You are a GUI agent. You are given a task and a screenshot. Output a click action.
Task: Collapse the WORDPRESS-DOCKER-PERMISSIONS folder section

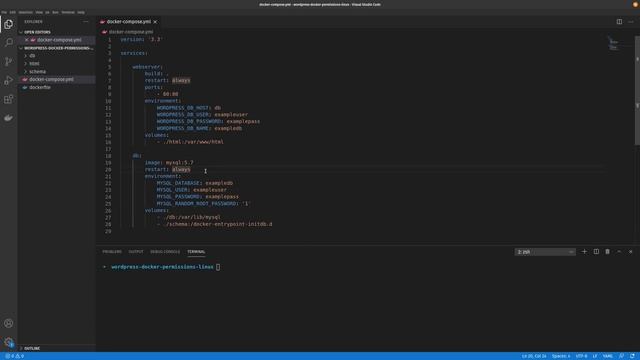pos(57,48)
